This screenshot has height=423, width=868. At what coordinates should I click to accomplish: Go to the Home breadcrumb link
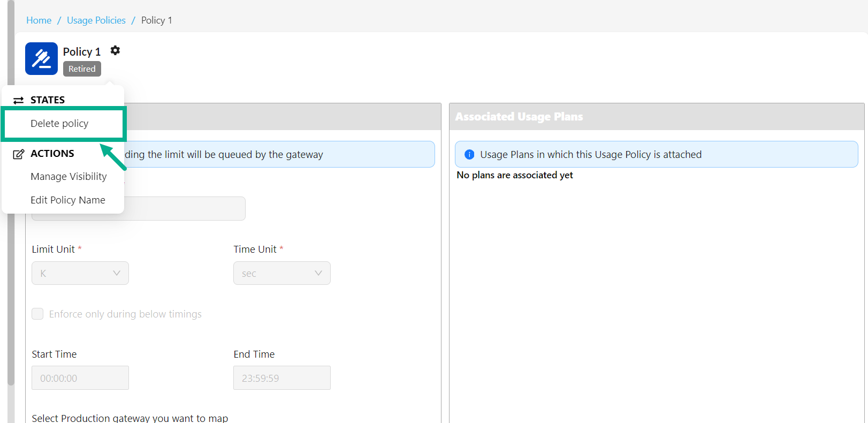[39, 20]
